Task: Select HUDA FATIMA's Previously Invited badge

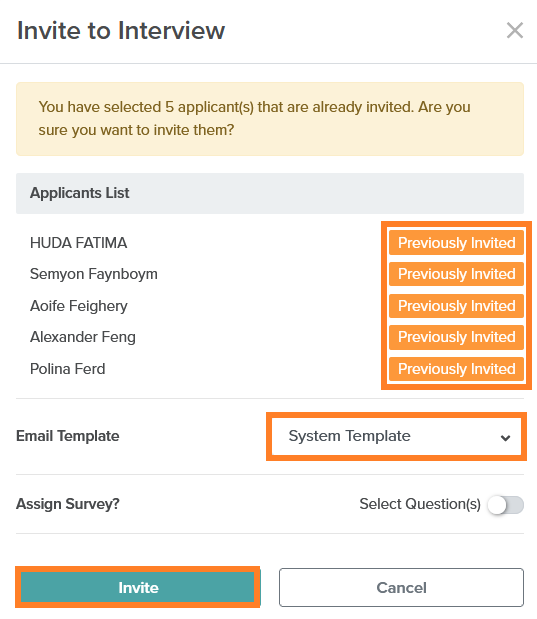Action: tap(456, 243)
